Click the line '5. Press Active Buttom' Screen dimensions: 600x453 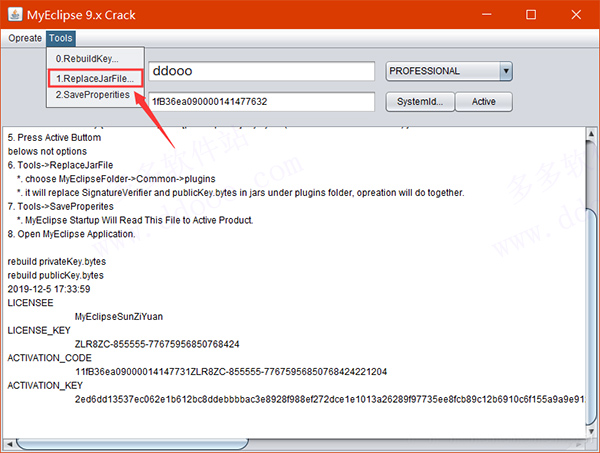pyautogui.click(x=54, y=138)
